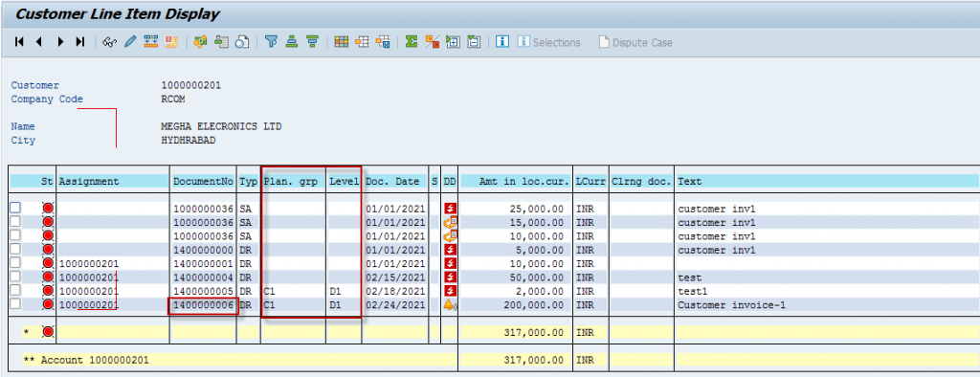Click red status icon in 25,000.00 row

pyautogui.click(x=48, y=209)
